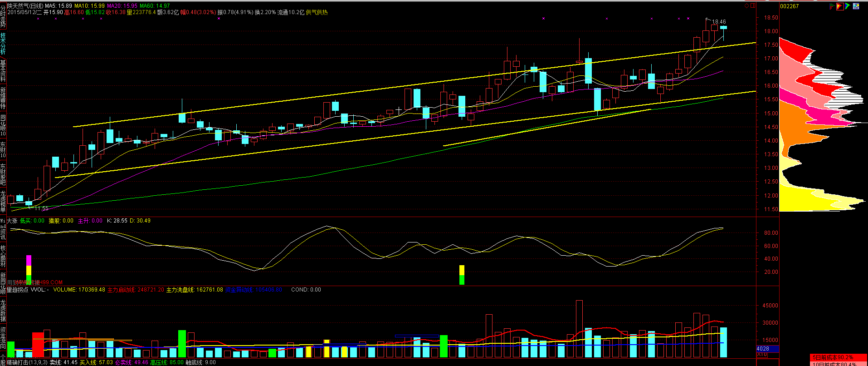The height and width of the screenshot is (366, 868).
Task: Click the 触底线: 9.00 label
Action: (200, 362)
